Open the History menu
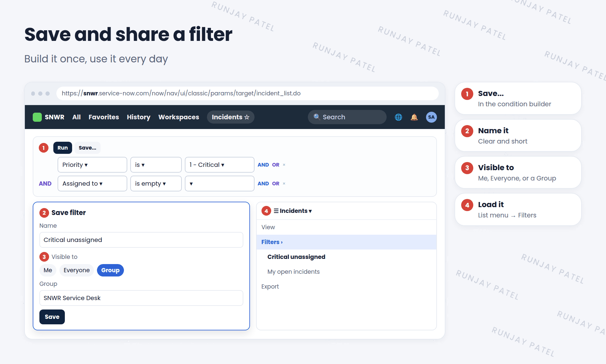This screenshot has width=606, height=364. (x=138, y=117)
